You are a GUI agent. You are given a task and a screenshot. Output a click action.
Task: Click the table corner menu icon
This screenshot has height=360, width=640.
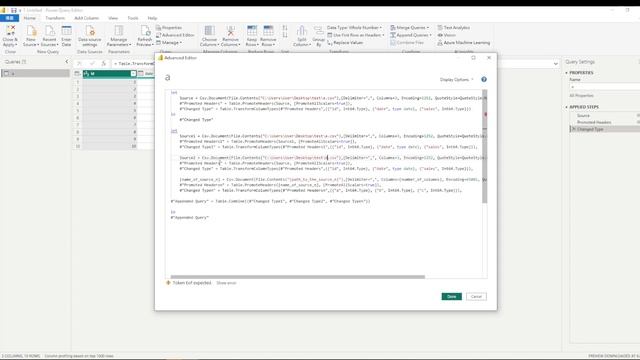pos(77,73)
